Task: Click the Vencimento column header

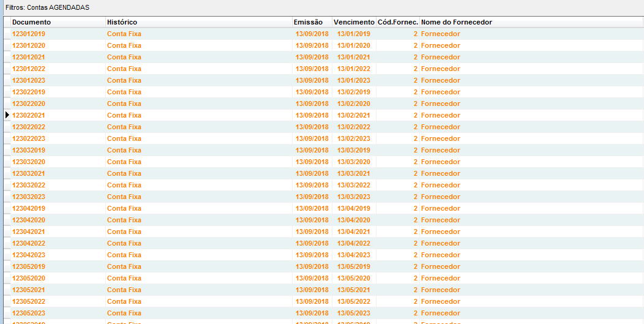Action: click(x=354, y=22)
